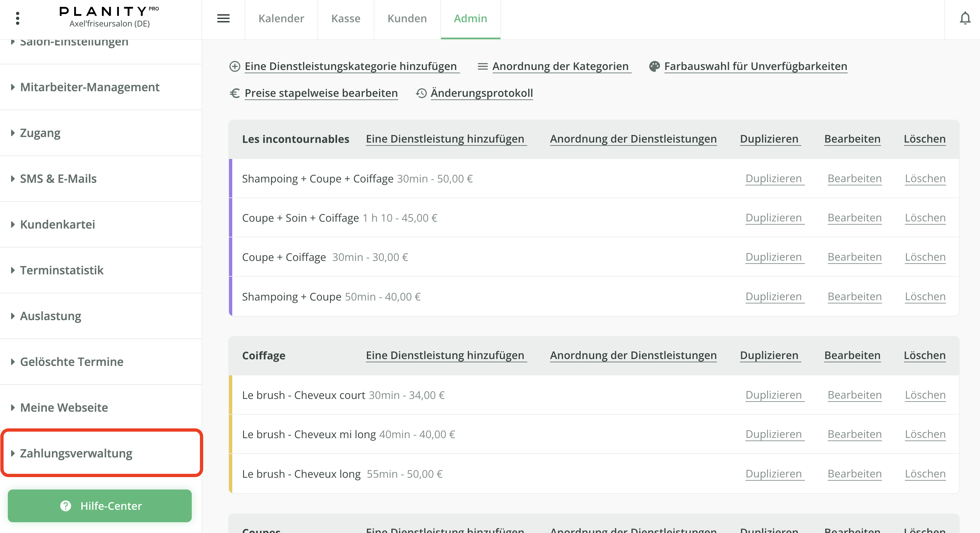Click the euro batch-pricing icon
980x533 pixels.
tap(235, 93)
